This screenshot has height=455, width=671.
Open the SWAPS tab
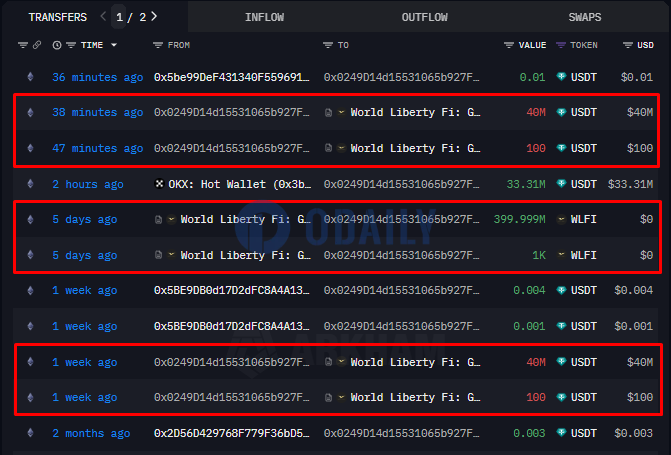click(585, 17)
